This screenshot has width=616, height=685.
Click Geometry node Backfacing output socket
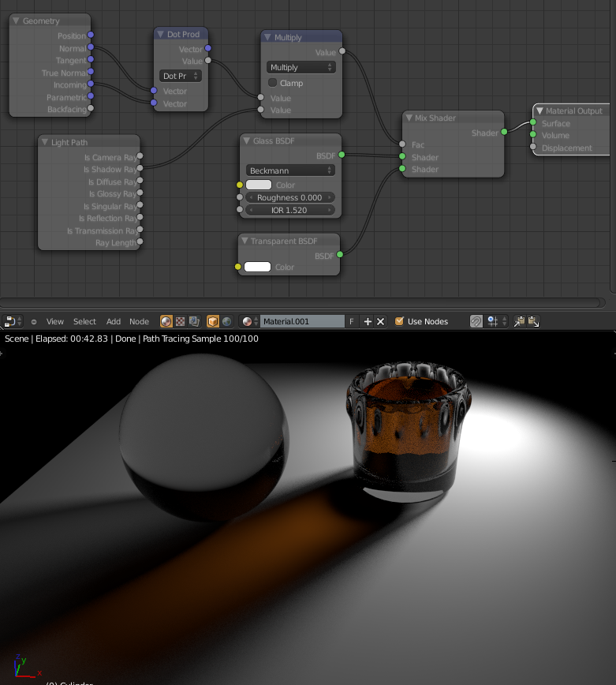[x=91, y=108]
